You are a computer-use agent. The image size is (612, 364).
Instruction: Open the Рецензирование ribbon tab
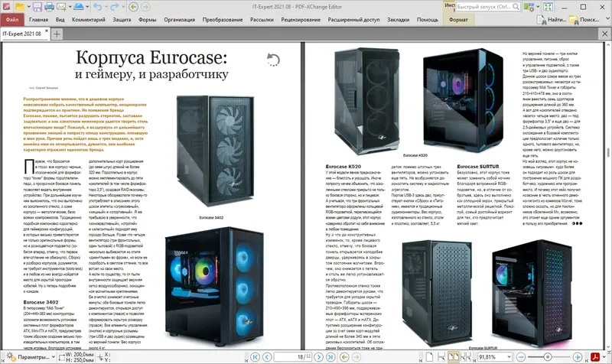[x=301, y=20]
